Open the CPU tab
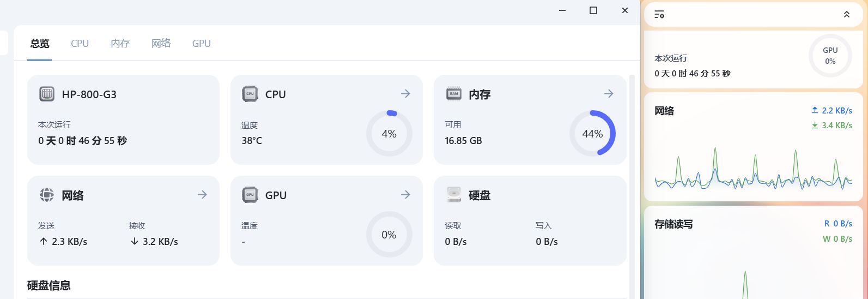 click(x=80, y=44)
